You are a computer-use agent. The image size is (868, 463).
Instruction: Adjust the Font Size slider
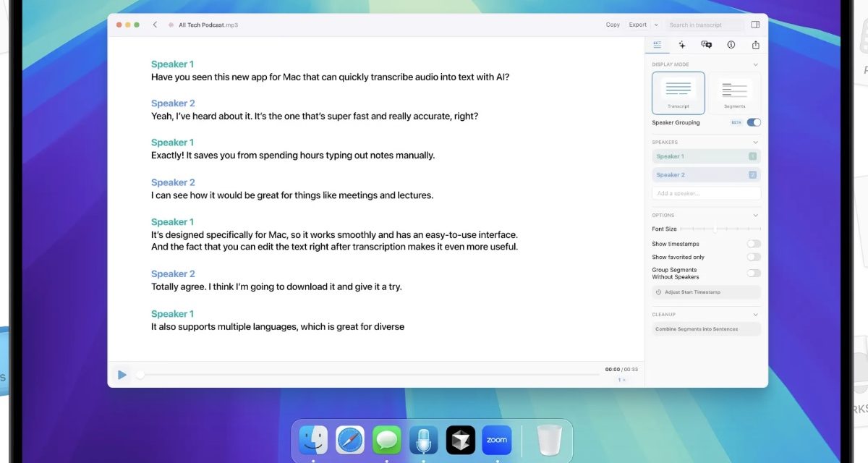tap(720, 229)
